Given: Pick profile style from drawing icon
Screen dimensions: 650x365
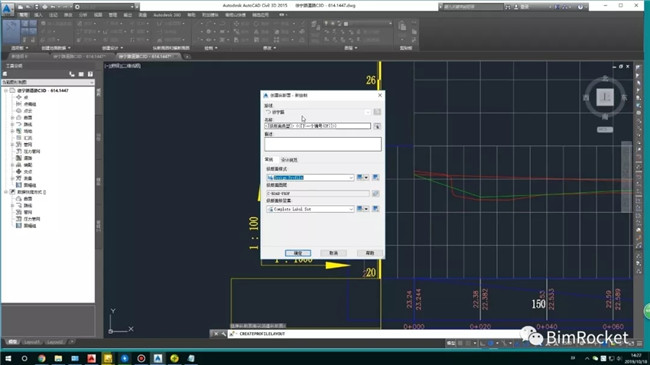Looking at the screenshot, I should pyautogui.click(x=376, y=178).
